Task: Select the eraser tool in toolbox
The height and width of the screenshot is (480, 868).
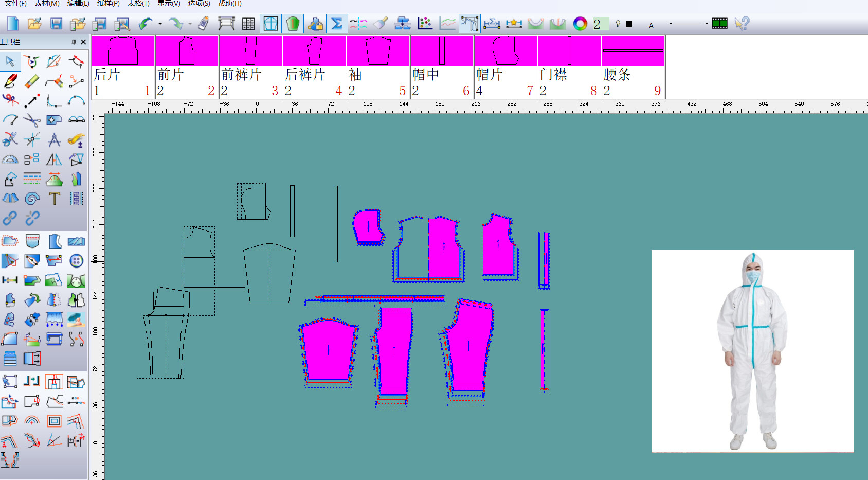Action: coord(32,81)
